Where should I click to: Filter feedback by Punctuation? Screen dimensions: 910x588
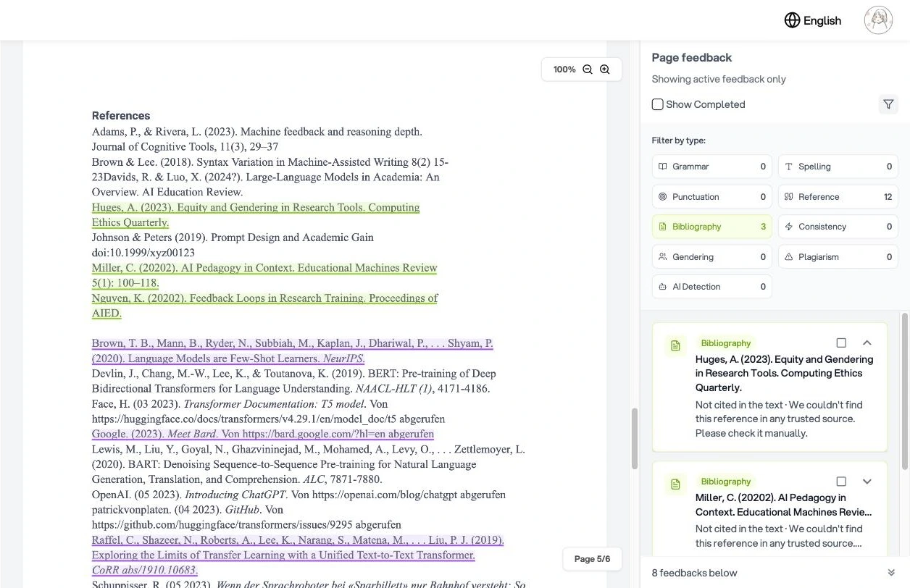[x=712, y=197]
